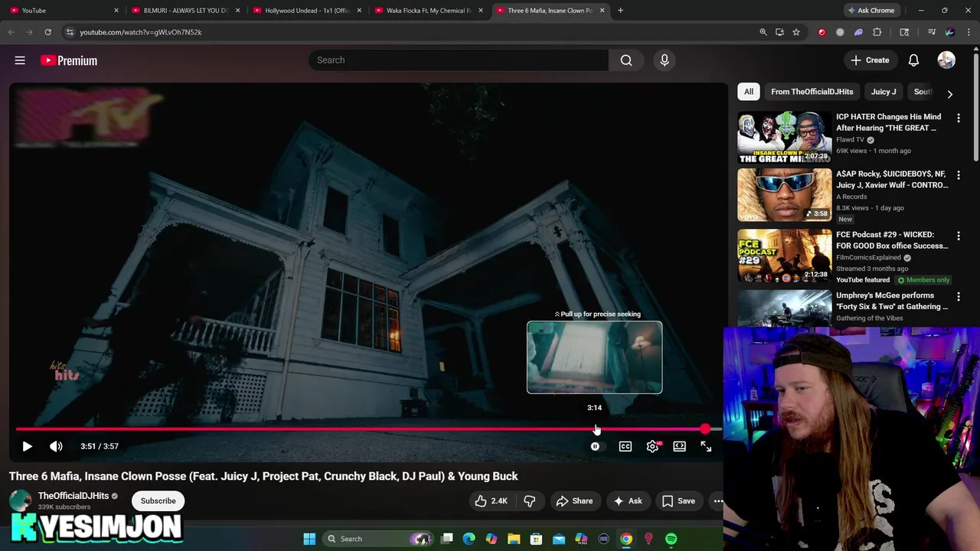Image resolution: width=980 pixels, height=551 pixels.
Task: Open TheOfficialDJHits channel name link
Action: [x=73, y=496]
